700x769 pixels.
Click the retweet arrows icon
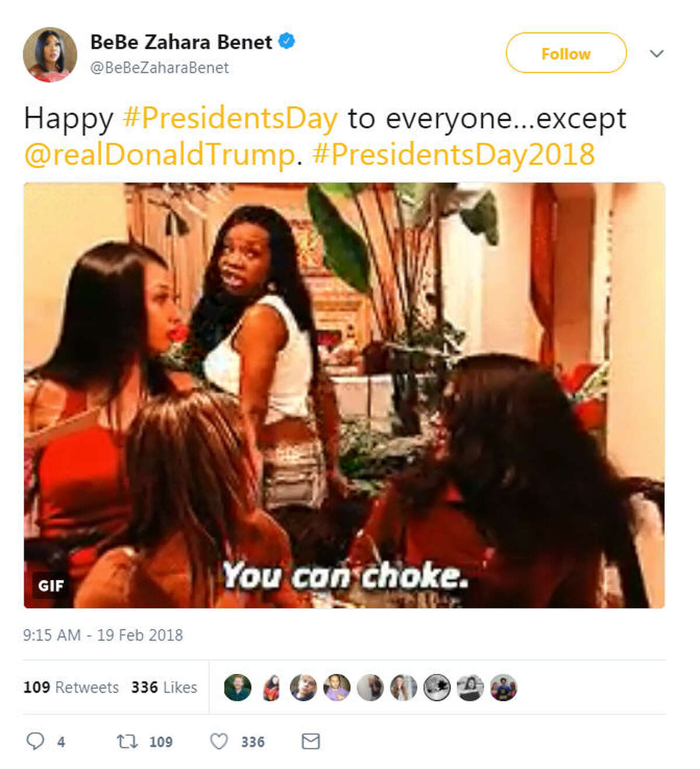(127, 742)
